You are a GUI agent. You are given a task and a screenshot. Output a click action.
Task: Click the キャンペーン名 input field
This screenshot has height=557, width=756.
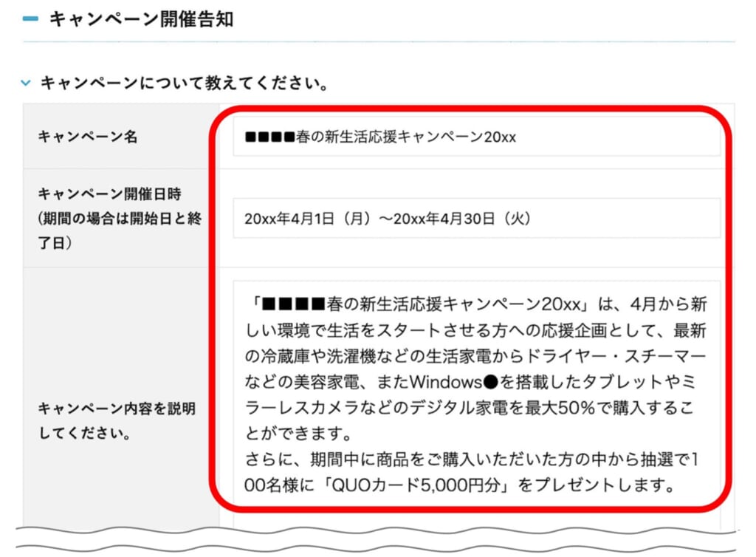pyautogui.click(x=475, y=137)
